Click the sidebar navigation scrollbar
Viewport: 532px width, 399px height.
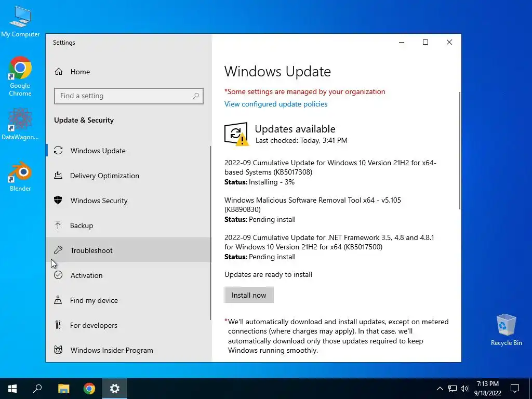[210, 232]
